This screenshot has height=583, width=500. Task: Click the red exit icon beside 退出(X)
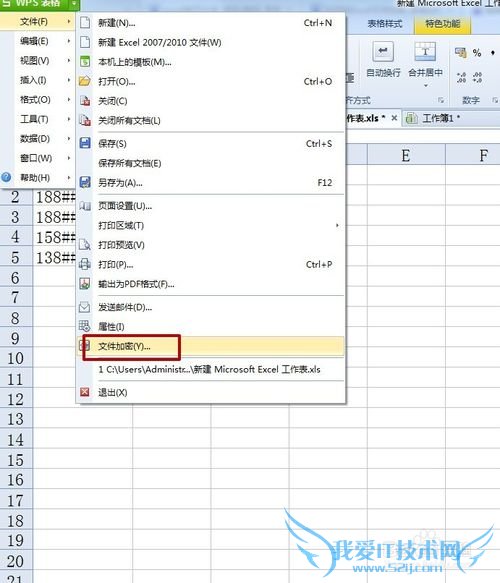[x=85, y=392]
